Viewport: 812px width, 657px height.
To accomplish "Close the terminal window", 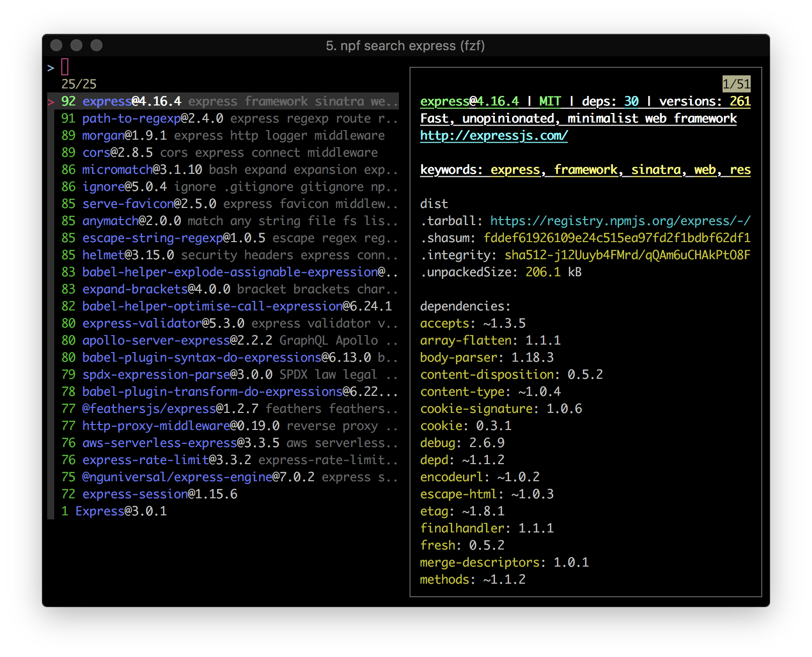I will pos(56,45).
